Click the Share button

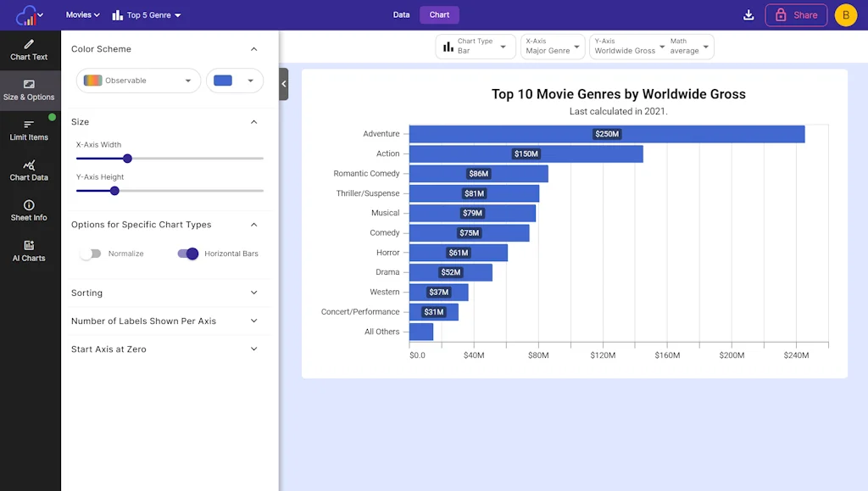796,15
